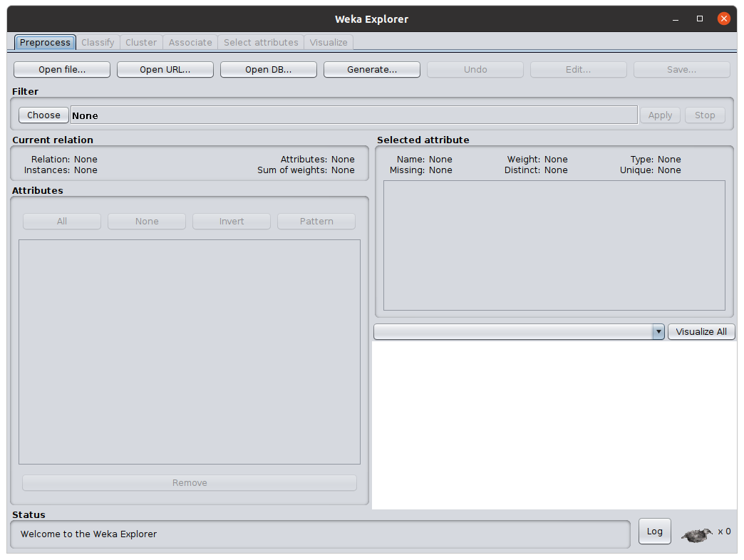The image size is (744, 560).
Task: Click the Save... button
Action: click(682, 70)
